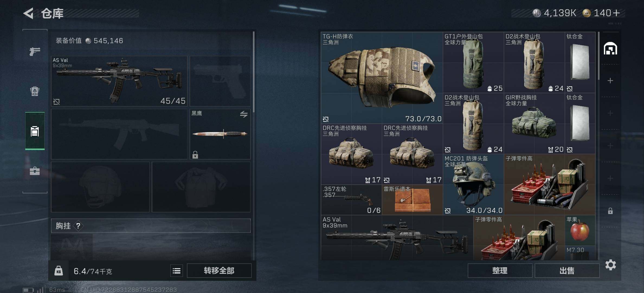Viewport: 644px width, 293px height.
Task: Select the TG-H防弹衣 armor item
Action: coord(382,78)
